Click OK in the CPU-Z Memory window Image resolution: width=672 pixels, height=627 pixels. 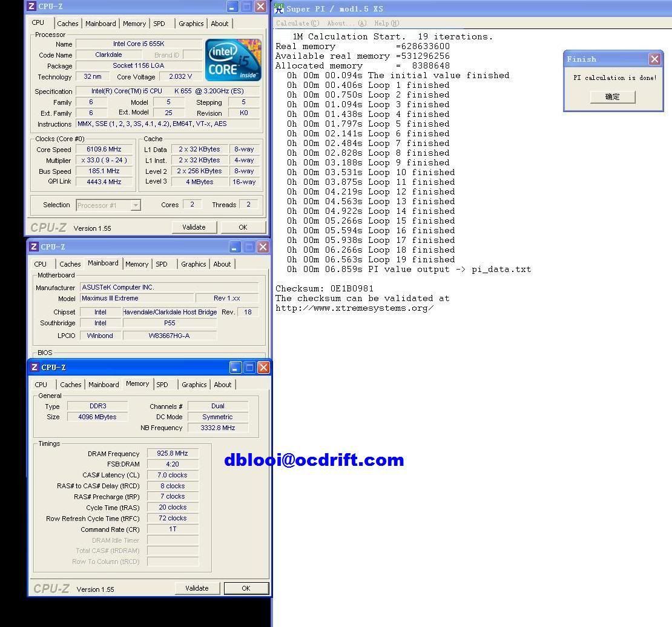[246, 588]
